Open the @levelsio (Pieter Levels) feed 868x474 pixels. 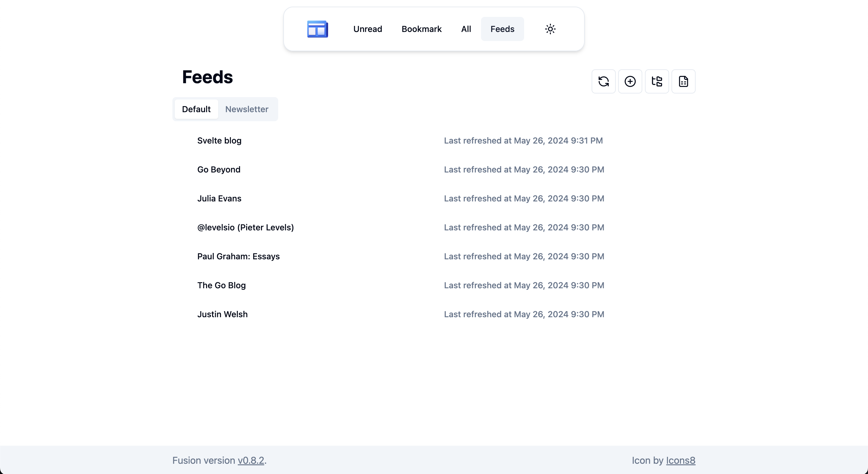pos(245,228)
